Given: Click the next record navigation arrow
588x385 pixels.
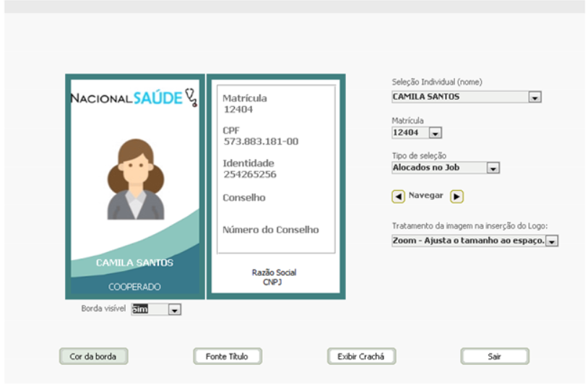Looking at the screenshot, I should (457, 196).
